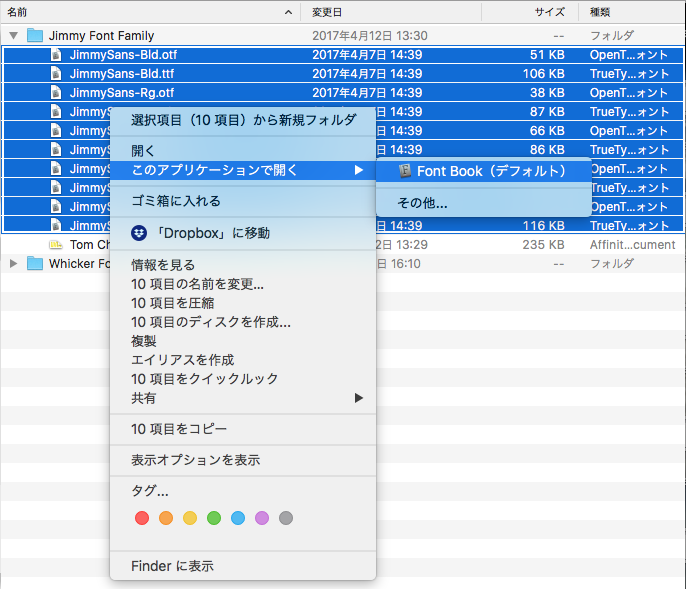Click the 235 KB size cell

(543, 245)
